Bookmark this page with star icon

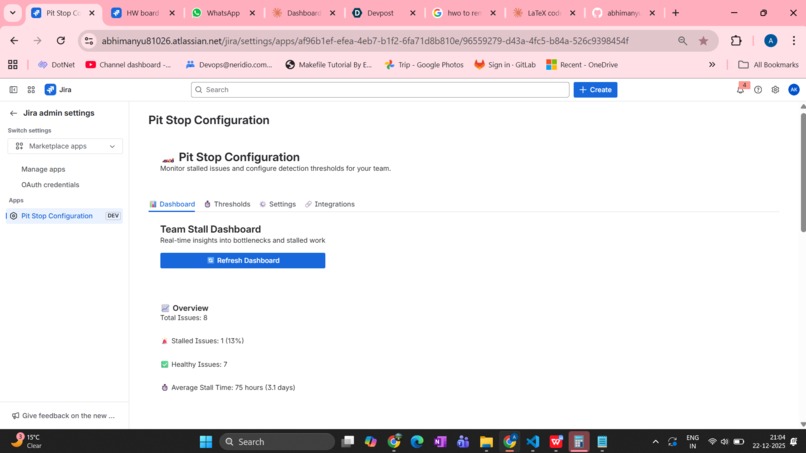coord(703,41)
